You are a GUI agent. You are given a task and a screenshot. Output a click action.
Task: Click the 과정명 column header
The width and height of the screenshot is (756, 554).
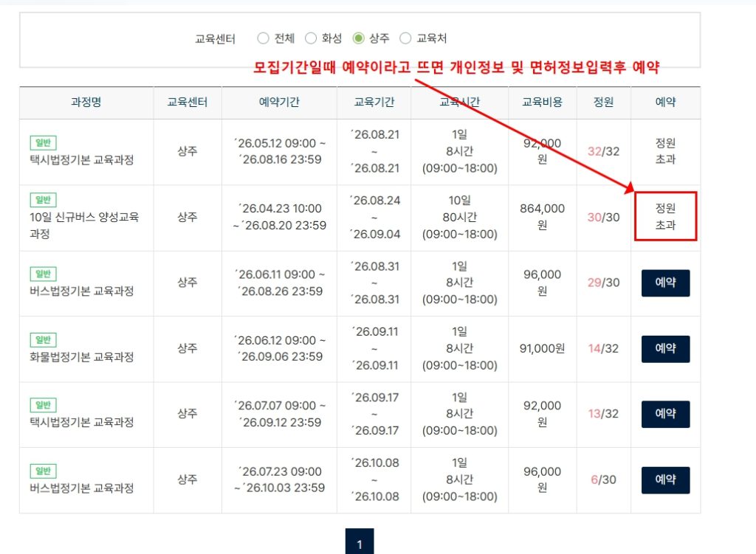click(x=86, y=102)
